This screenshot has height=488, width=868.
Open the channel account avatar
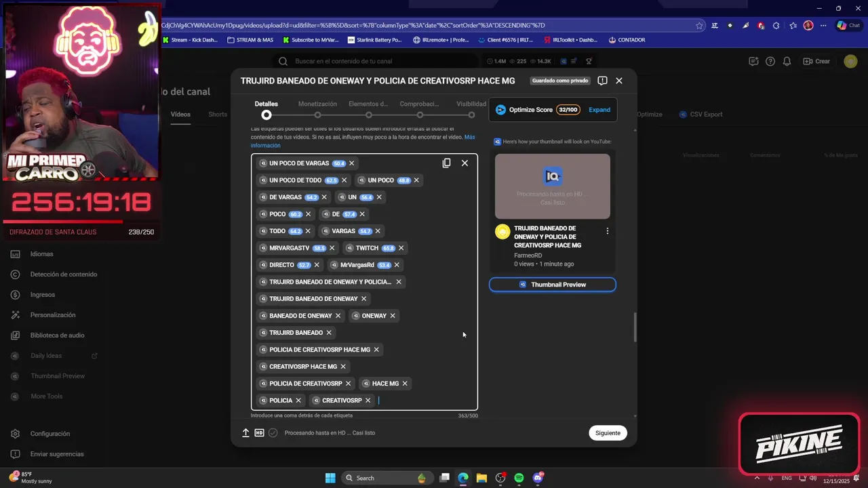pyautogui.click(x=850, y=61)
